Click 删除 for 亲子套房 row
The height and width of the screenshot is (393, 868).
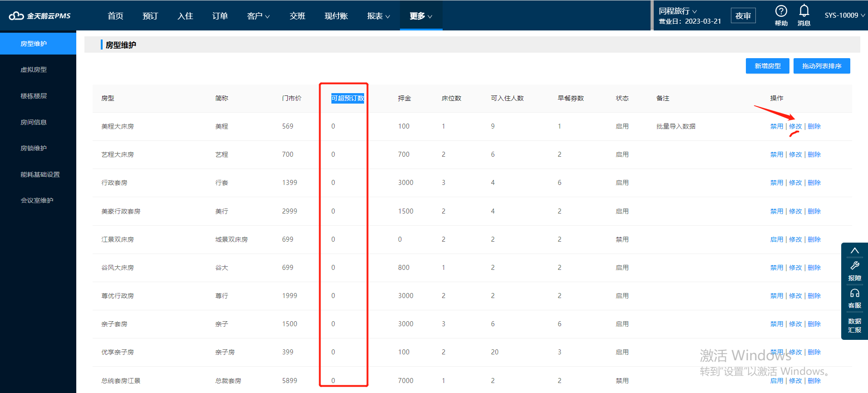pyautogui.click(x=814, y=324)
